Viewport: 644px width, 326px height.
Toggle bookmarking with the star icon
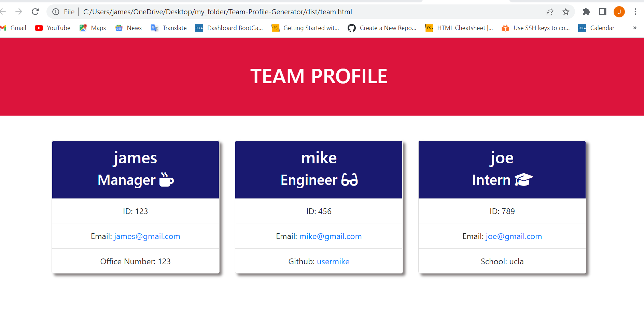[x=565, y=12]
